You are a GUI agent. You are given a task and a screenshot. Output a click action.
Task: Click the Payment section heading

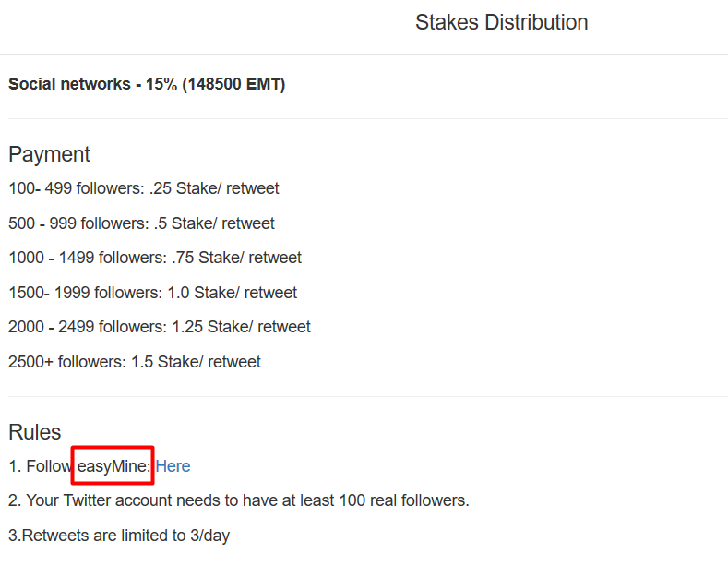(49, 154)
